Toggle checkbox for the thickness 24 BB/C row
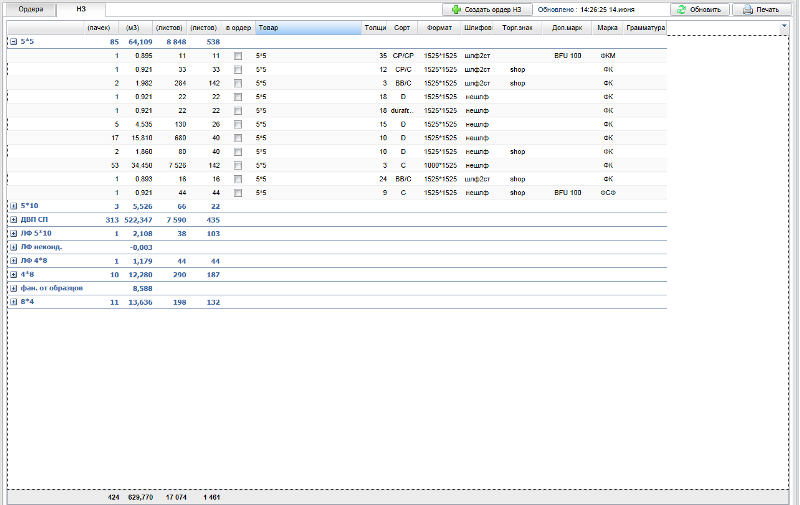800x505 pixels. pyautogui.click(x=238, y=178)
